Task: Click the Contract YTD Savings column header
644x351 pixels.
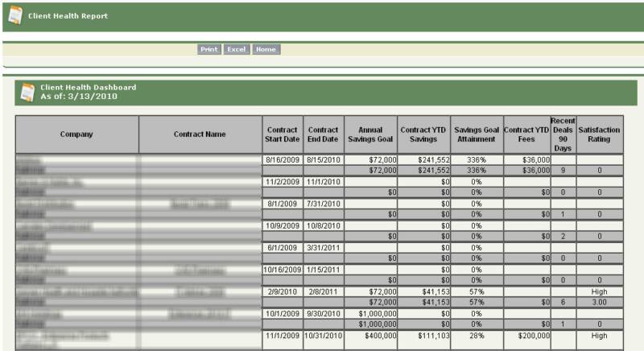Action: tap(423, 134)
